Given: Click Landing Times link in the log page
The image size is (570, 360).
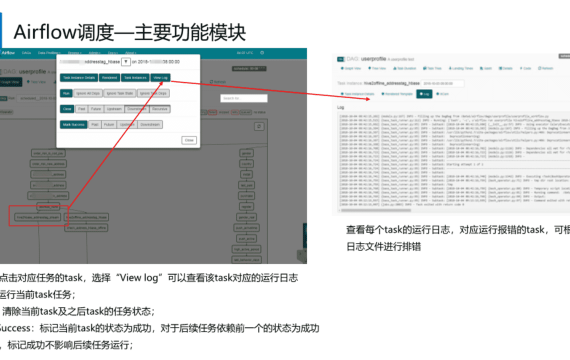Looking at the screenshot, I should tap(461, 68).
